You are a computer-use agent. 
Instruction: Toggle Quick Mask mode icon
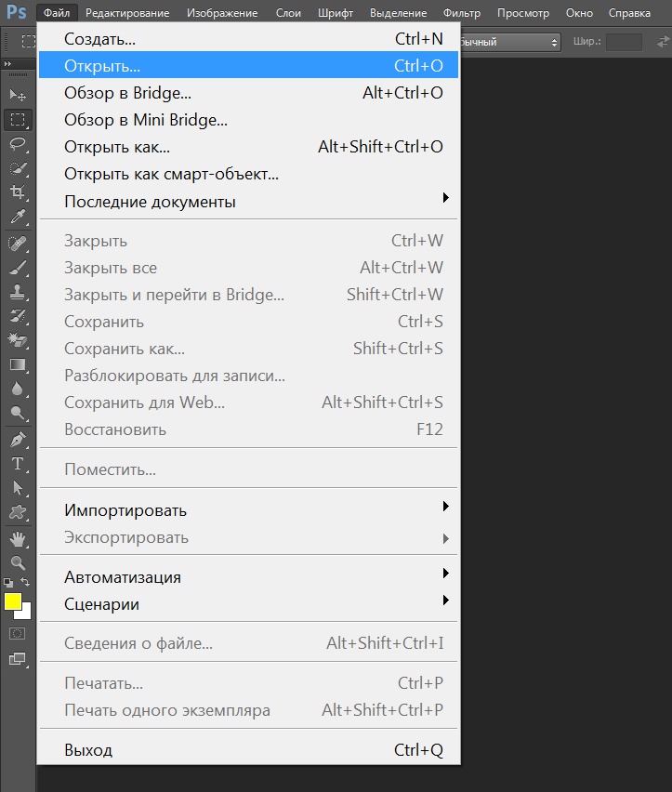[17, 633]
